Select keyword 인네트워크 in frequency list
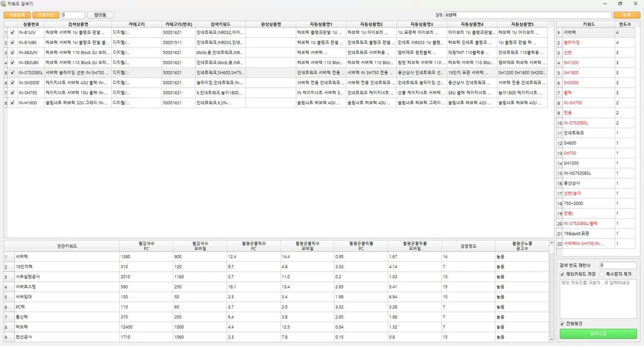 tap(589, 133)
